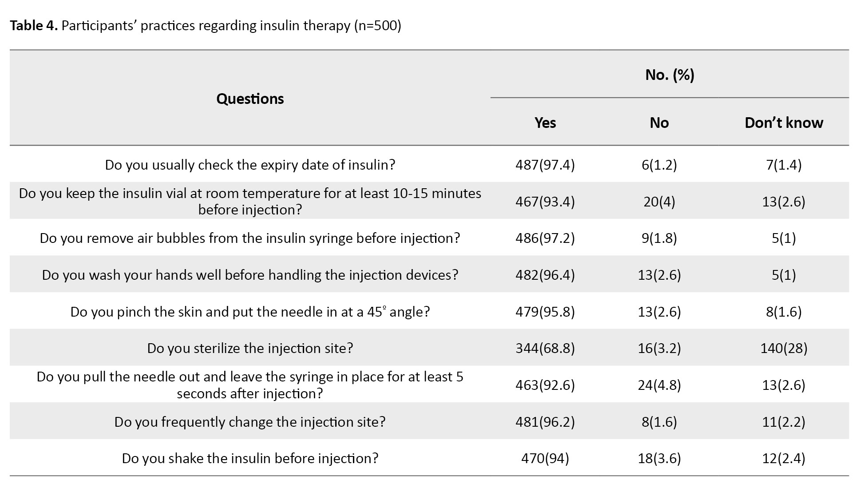The height and width of the screenshot is (484, 868).
Task: Click the Don't know column header
Action: [784, 123]
